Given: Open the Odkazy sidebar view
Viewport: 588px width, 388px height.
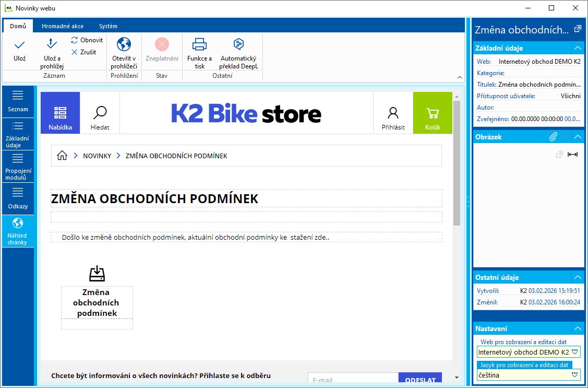Looking at the screenshot, I should (18, 199).
